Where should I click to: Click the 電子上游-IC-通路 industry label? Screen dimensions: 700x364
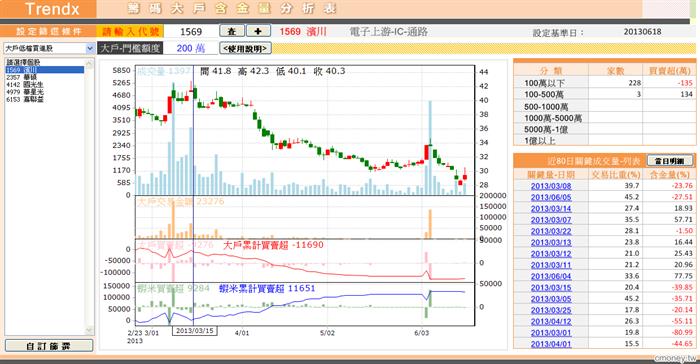(388, 32)
